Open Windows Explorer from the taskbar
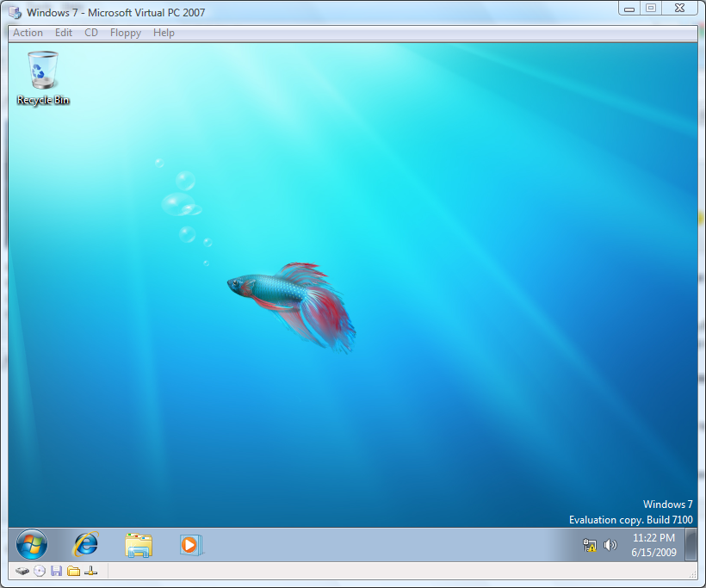The width and height of the screenshot is (706, 588). point(138,544)
